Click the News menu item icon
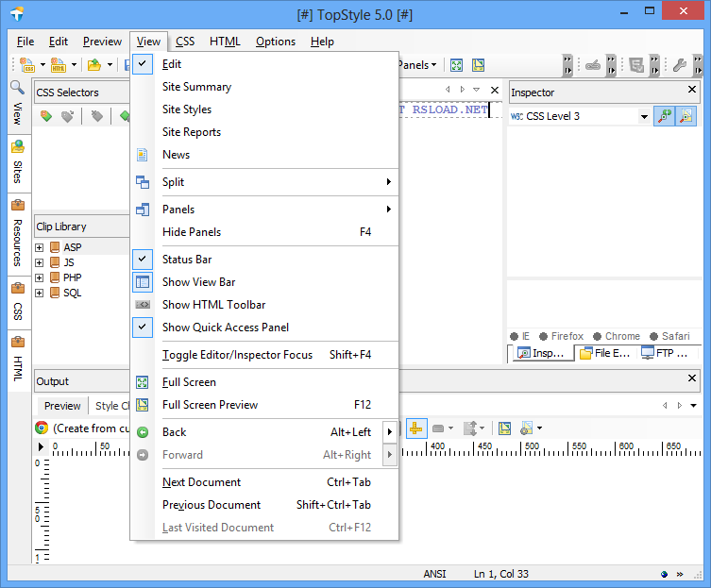711x588 pixels. pos(143,155)
